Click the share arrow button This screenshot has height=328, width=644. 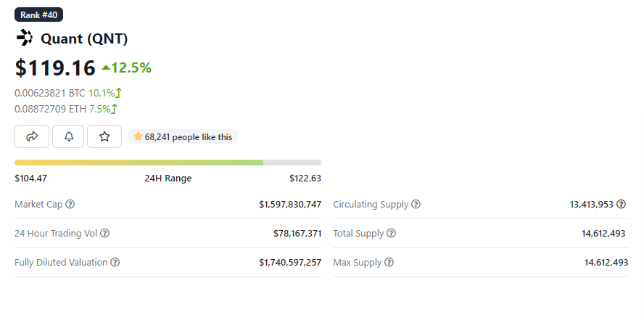[32, 136]
